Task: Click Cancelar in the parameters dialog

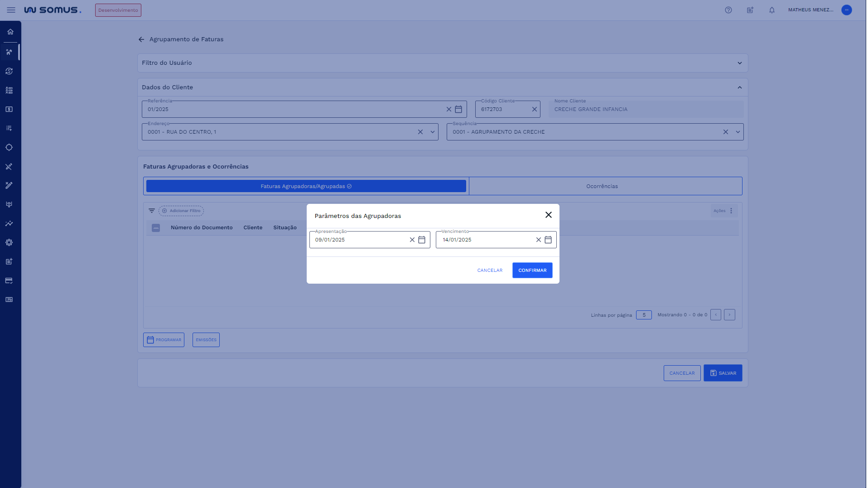Action: tap(489, 271)
